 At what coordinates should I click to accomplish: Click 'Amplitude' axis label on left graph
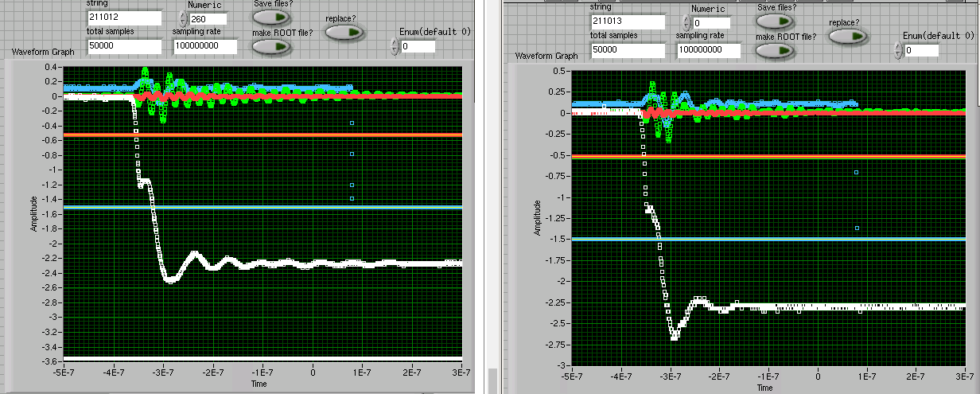pyautogui.click(x=33, y=213)
